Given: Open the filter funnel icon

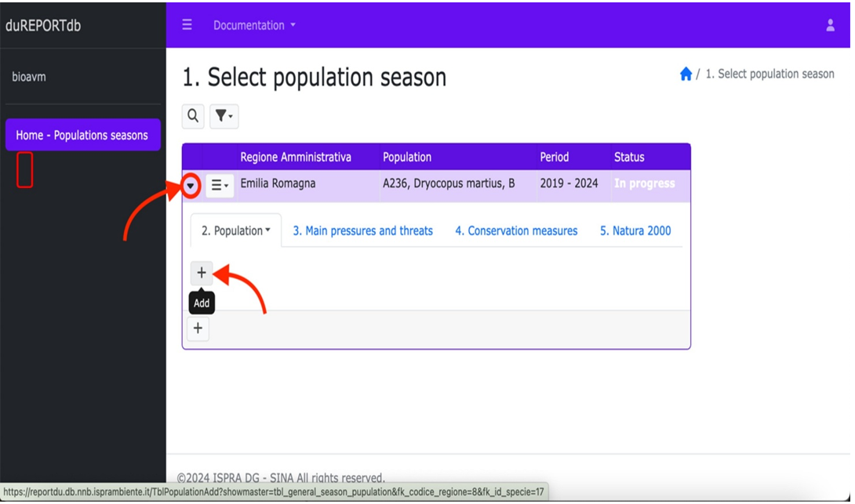Looking at the screenshot, I should click(220, 116).
